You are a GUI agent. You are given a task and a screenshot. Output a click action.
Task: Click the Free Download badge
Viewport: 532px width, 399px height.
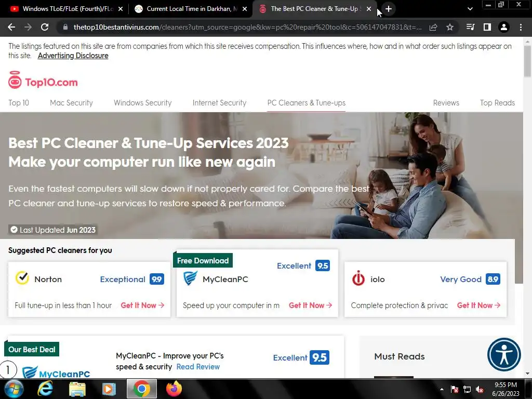point(203,261)
